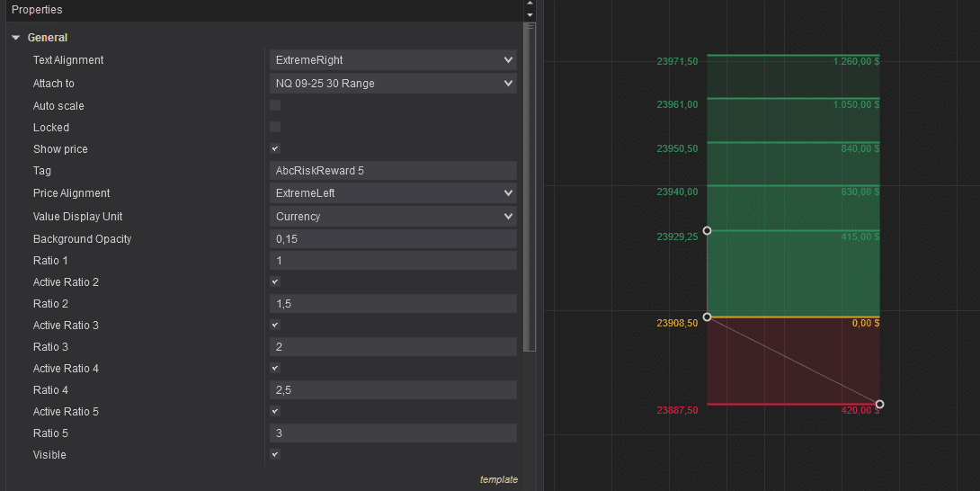This screenshot has height=491, width=980.
Task: Click the scroll up arrow in Properties header
Action: (x=530, y=4)
